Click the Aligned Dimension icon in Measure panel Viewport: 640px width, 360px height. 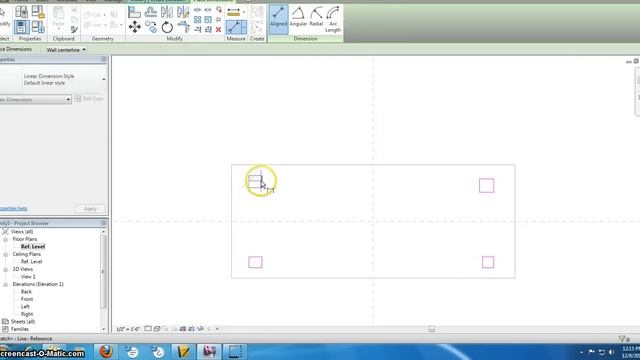(233, 27)
